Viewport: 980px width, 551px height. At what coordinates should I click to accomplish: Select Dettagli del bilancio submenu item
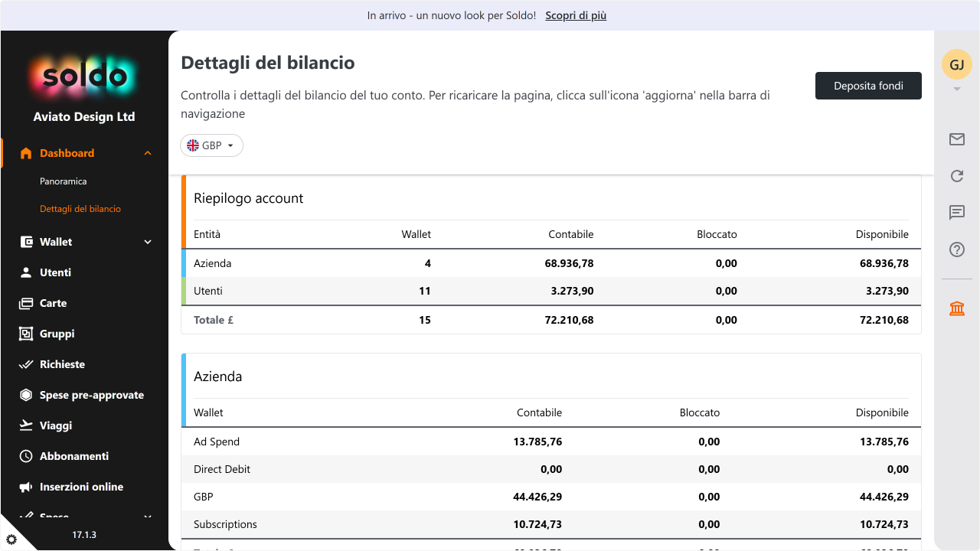(80, 209)
